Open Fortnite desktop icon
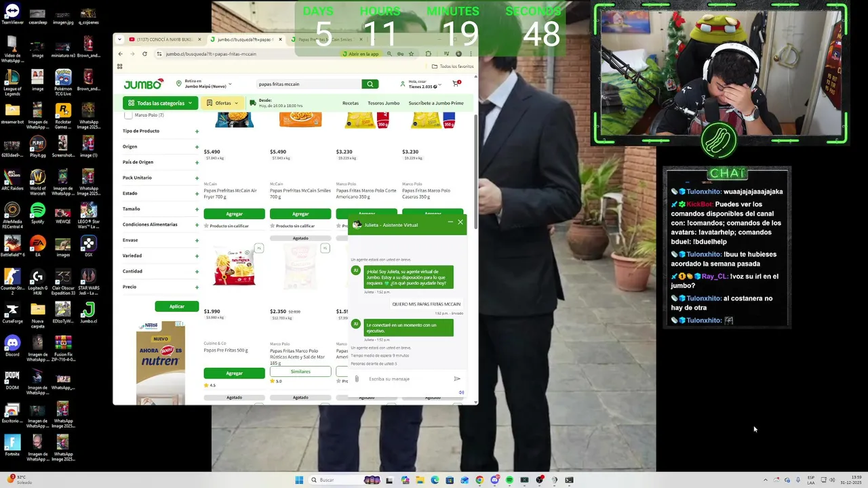This screenshot has width=868, height=488. (x=12, y=444)
